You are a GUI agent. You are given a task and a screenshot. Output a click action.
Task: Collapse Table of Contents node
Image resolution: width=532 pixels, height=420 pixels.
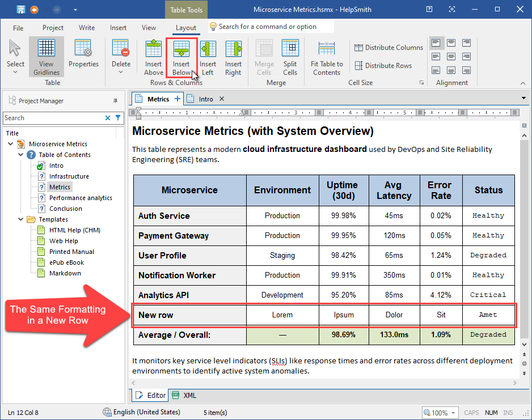coord(20,155)
